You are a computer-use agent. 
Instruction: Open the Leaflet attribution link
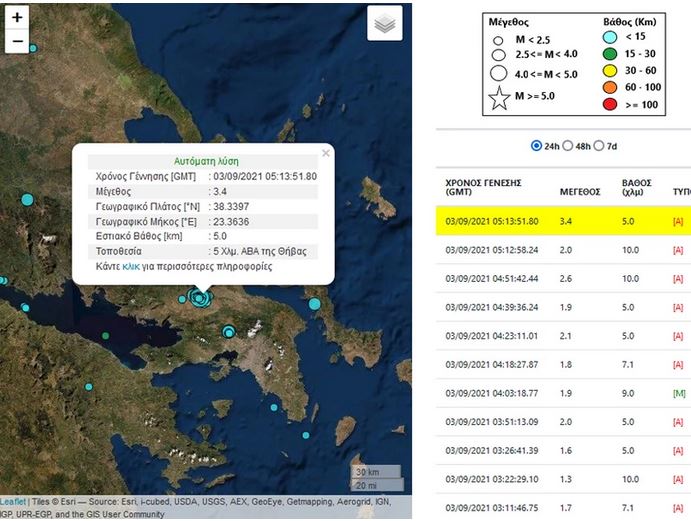click(x=13, y=502)
